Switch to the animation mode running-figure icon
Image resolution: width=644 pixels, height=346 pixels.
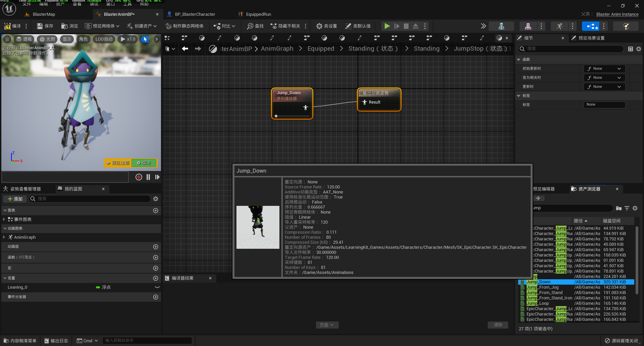pyautogui.click(x=559, y=26)
